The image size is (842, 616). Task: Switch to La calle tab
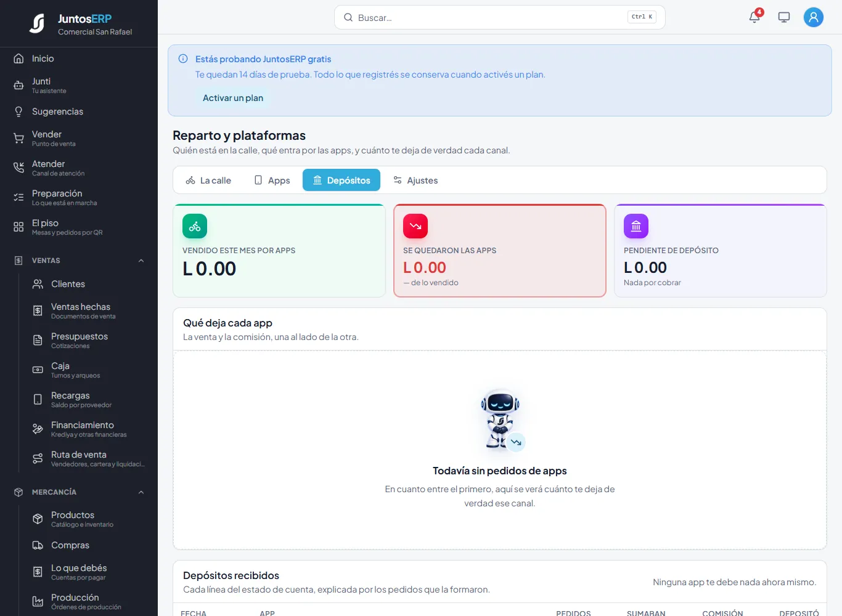208,180
